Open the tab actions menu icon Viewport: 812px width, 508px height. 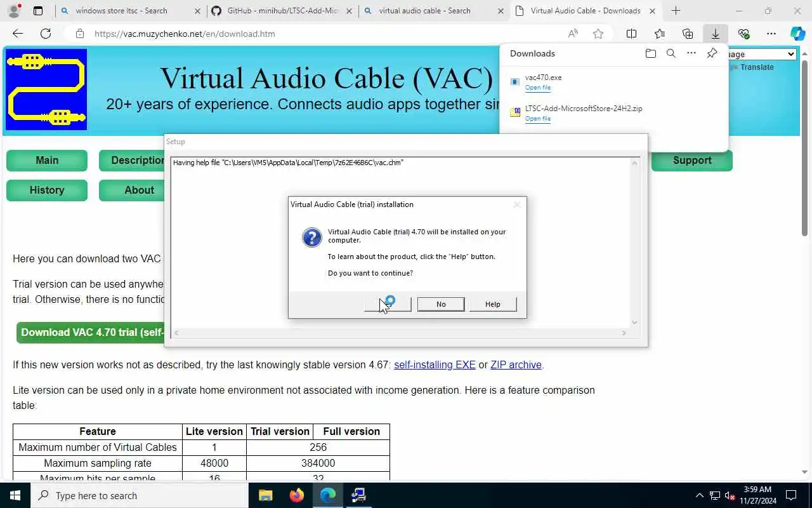point(38,11)
